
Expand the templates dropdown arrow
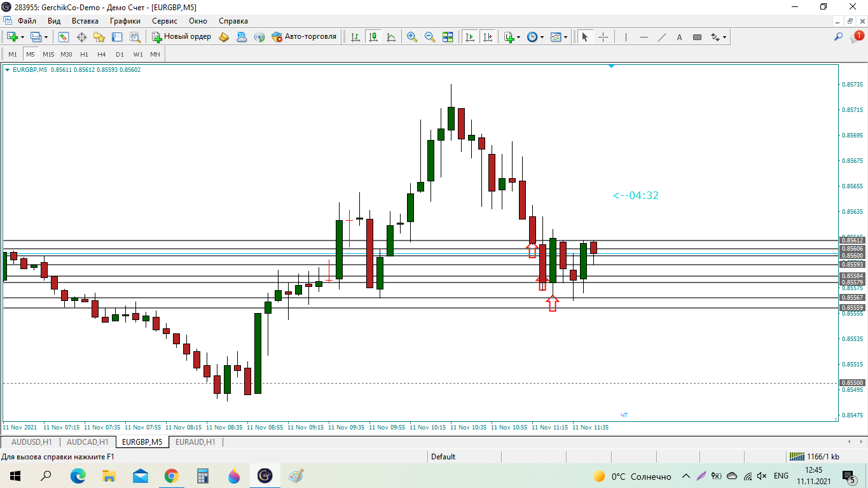[x=565, y=37]
